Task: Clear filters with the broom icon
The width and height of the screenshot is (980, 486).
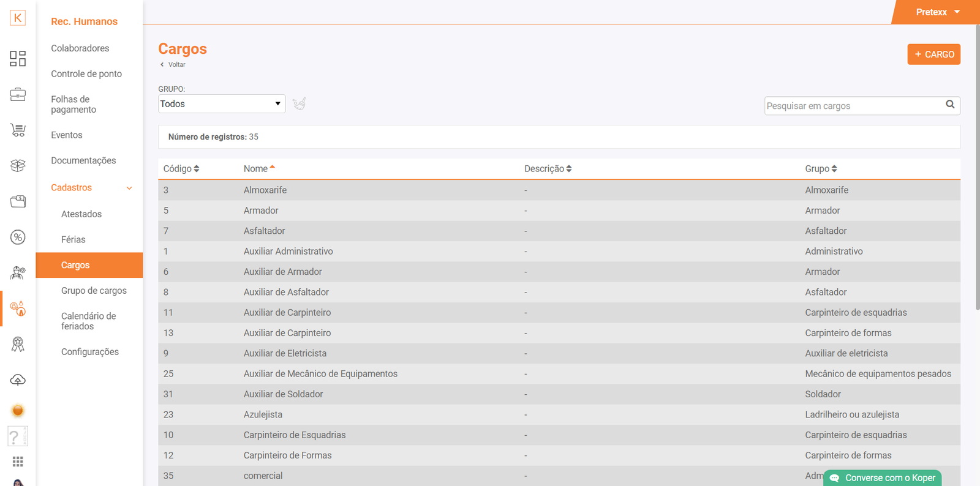Action: click(x=299, y=104)
